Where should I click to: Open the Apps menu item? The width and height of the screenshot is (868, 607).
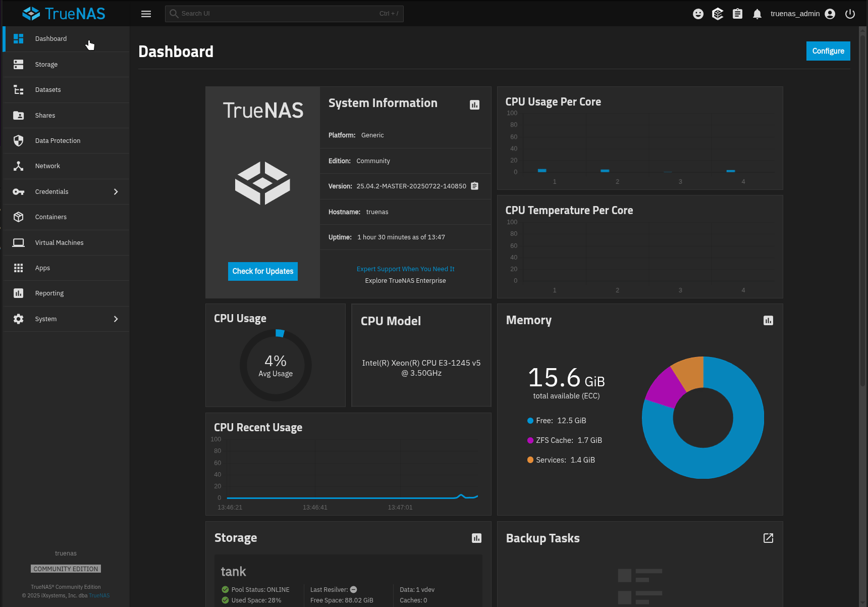point(66,268)
